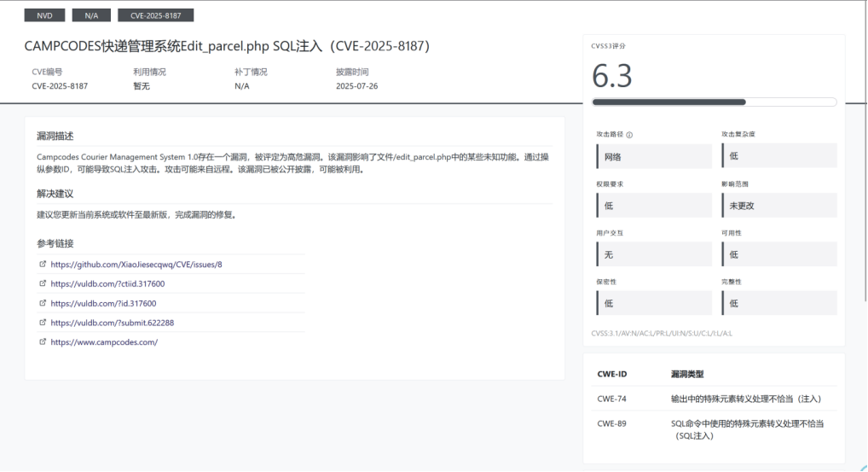868x472 pixels.
Task: Click the 完整性 value 低
Action: (779, 303)
